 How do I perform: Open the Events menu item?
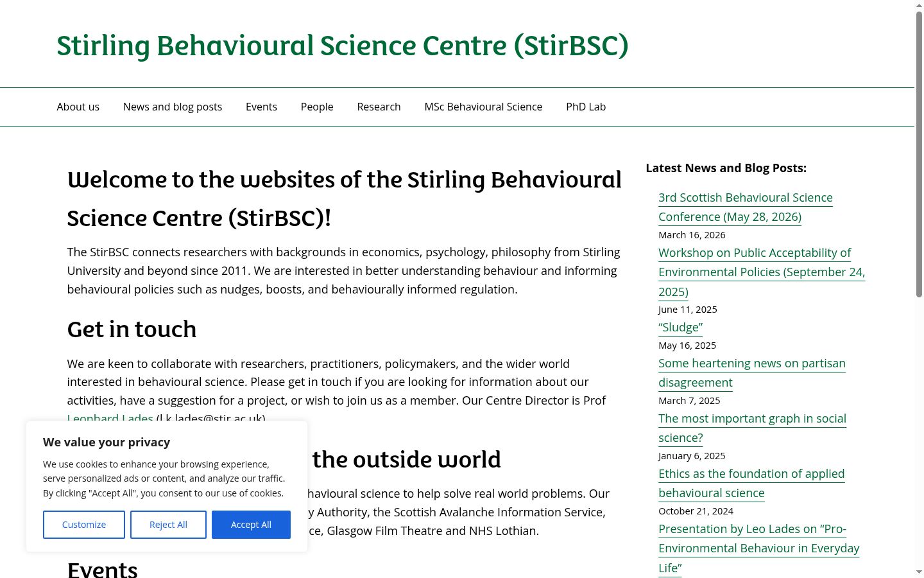261,107
